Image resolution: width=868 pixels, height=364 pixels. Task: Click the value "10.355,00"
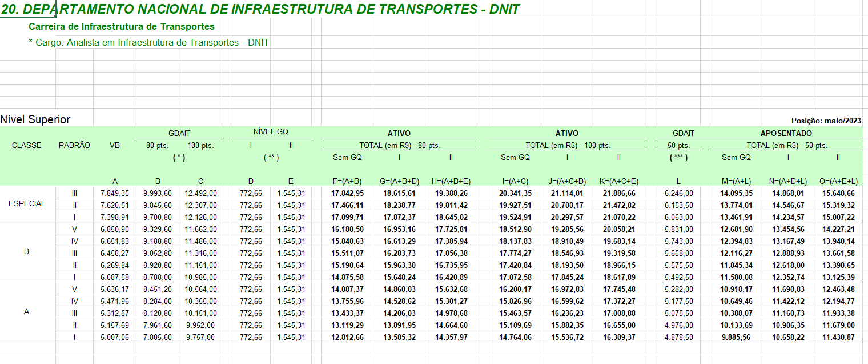tap(200, 301)
